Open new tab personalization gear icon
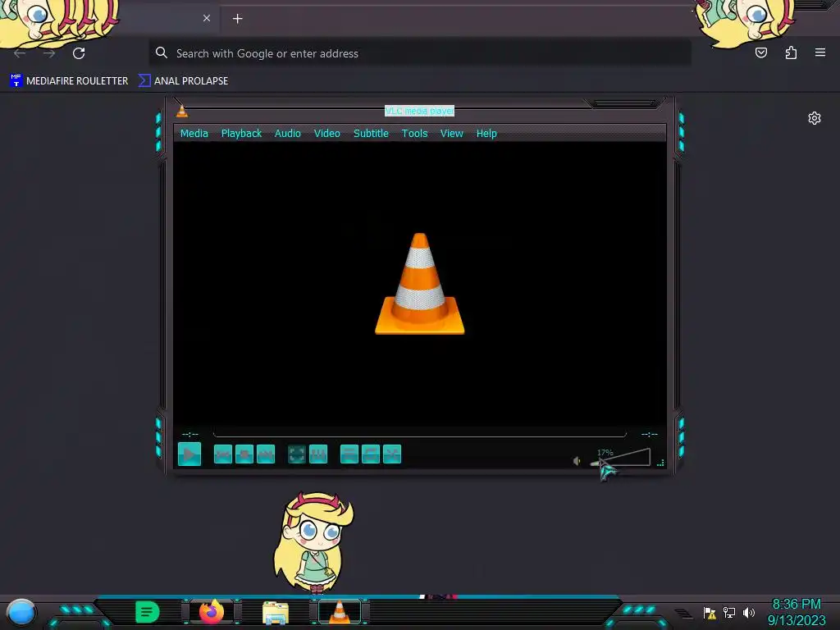840x630 pixels. [815, 118]
